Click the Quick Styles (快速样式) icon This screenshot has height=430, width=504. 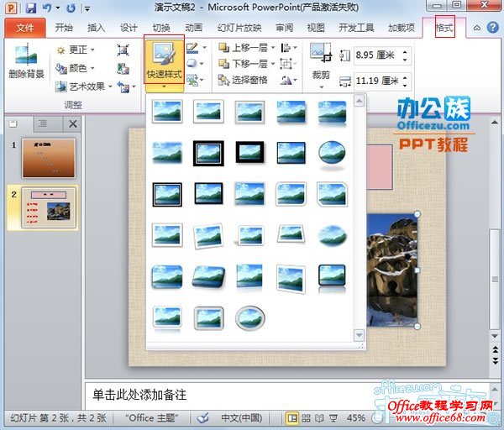[x=164, y=55]
